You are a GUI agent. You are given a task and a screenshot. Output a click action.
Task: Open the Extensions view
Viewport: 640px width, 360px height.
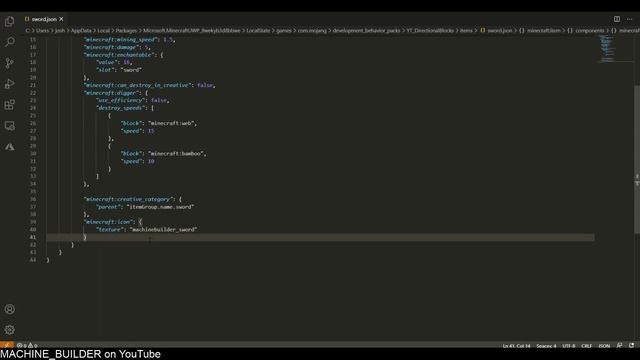click(x=9, y=104)
